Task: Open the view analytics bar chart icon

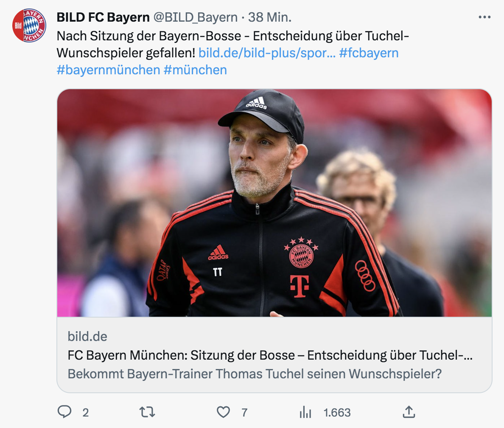Action: click(x=305, y=412)
